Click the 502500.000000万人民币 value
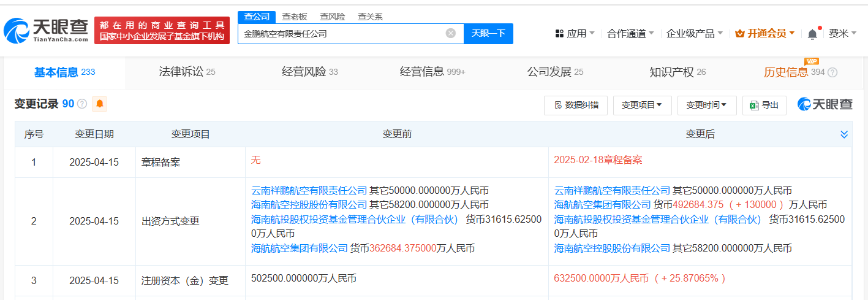Image resolution: width=868 pixels, height=300 pixels. 304,279
